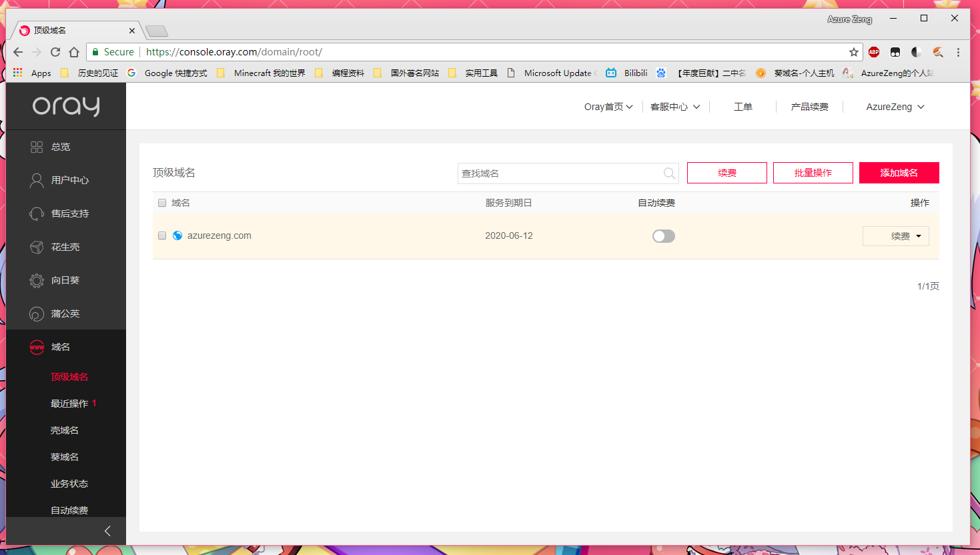Click the browser address bar URL
The width and height of the screenshot is (980, 555).
[x=234, y=52]
